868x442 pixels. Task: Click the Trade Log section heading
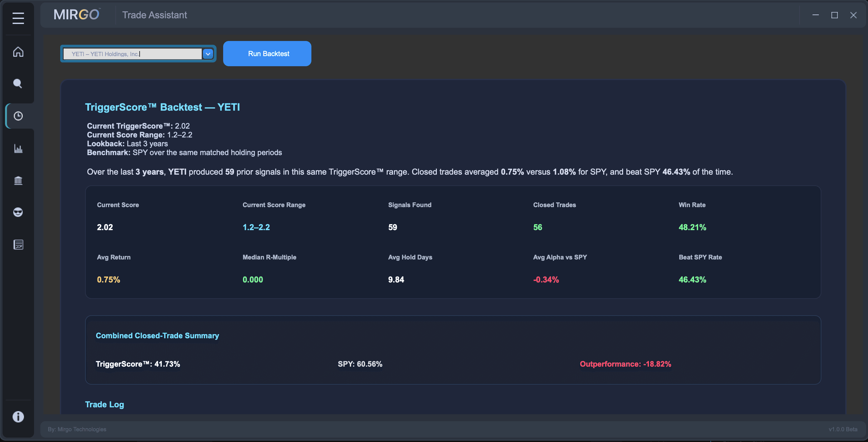[x=104, y=404]
